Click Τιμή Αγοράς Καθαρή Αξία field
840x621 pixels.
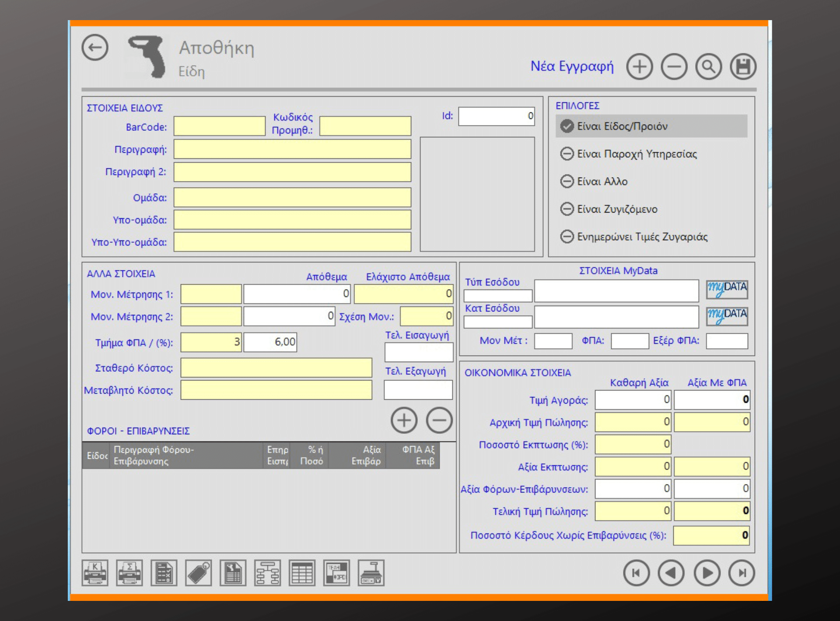[x=632, y=400]
